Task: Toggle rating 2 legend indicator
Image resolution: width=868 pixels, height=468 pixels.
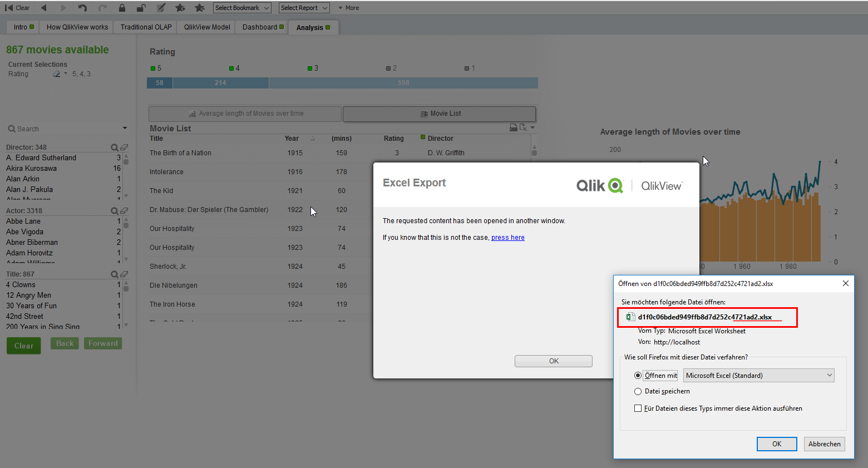Action: [x=388, y=68]
